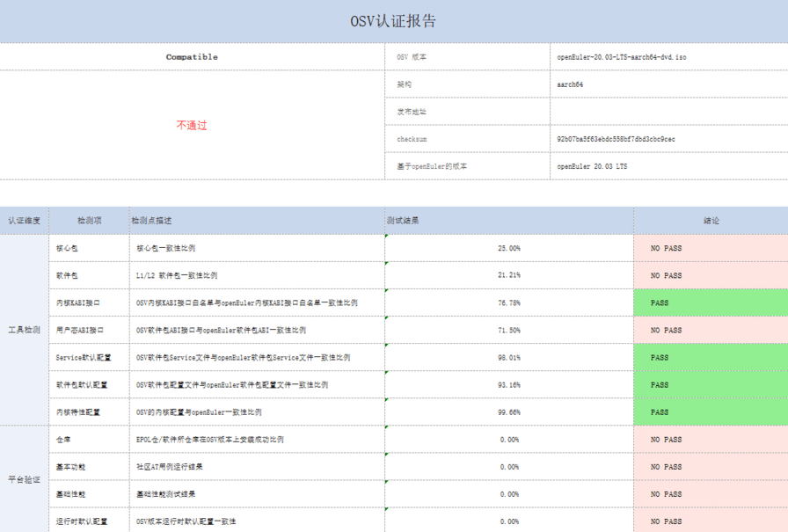Click the NO PASS cell for 基础性能

coord(711,494)
